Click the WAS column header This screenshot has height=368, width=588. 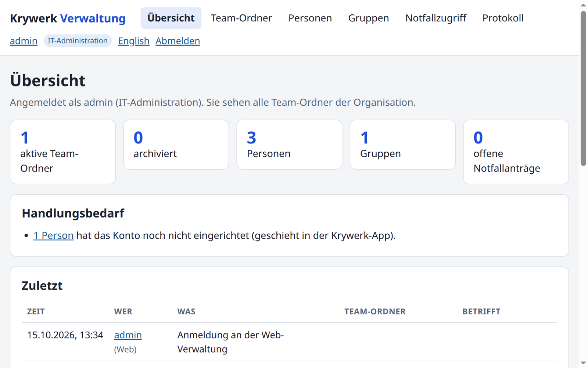point(186,312)
